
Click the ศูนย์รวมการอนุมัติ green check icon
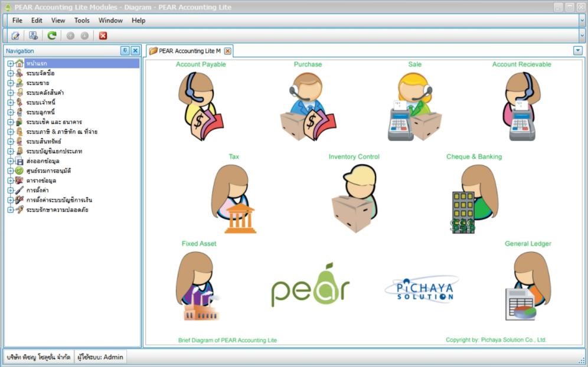pos(19,171)
